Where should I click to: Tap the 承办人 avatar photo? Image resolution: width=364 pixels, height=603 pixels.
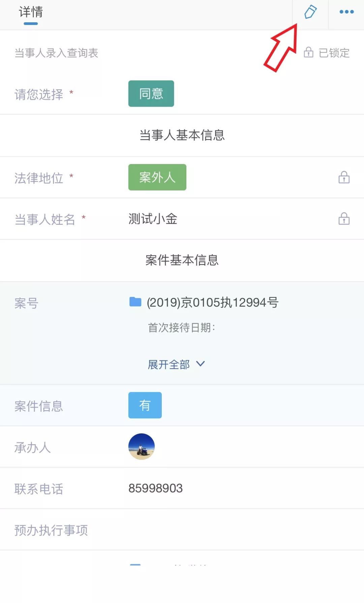142,446
